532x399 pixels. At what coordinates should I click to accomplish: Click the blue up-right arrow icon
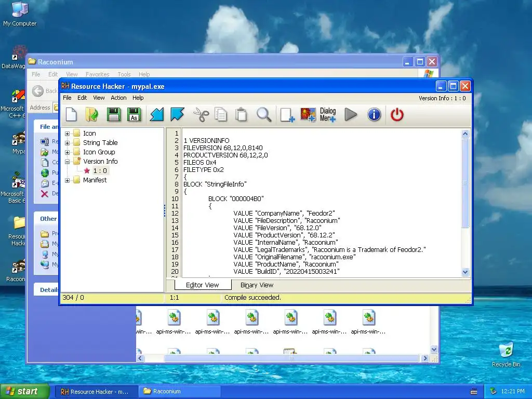click(x=177, y=114)
